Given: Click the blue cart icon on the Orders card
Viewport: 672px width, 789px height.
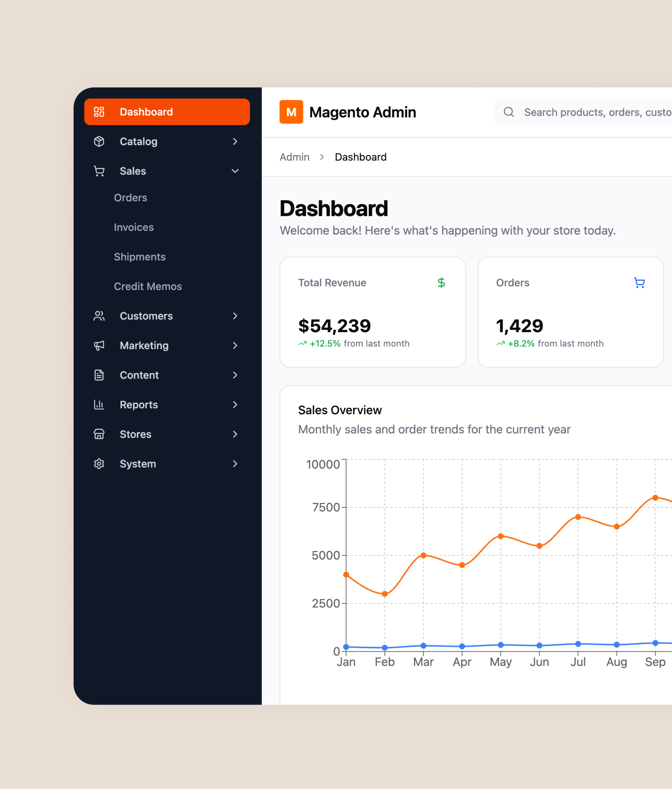Looking at the screenshot, I should click(639, 283).
